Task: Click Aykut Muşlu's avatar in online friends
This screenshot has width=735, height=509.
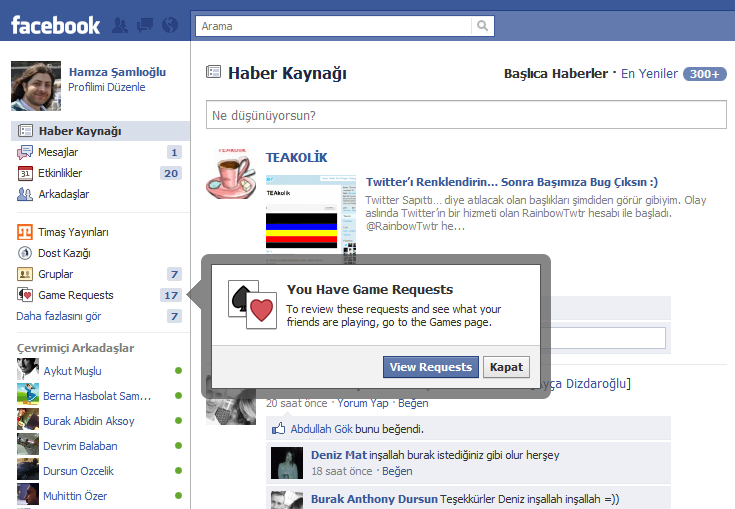Action: tap(28, 370)
